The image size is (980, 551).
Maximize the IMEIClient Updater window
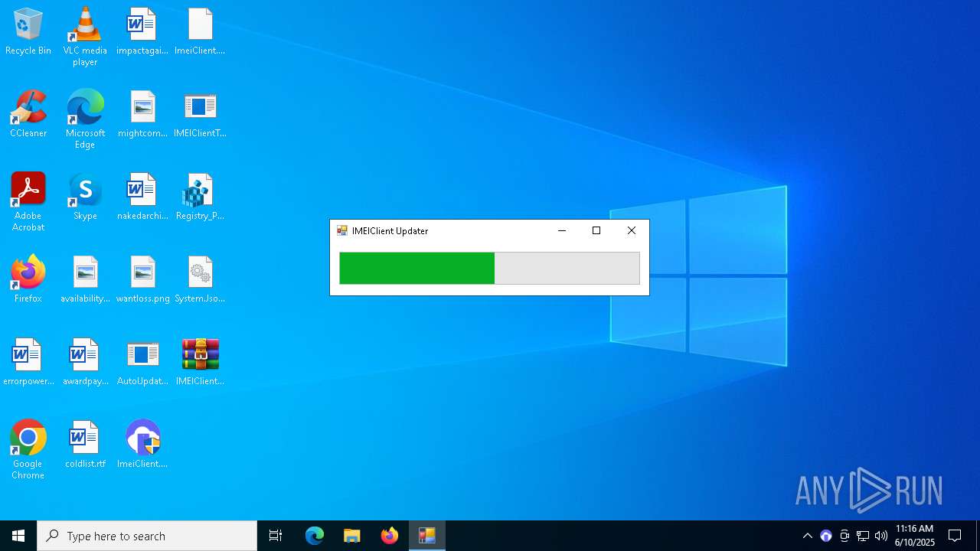596,230
